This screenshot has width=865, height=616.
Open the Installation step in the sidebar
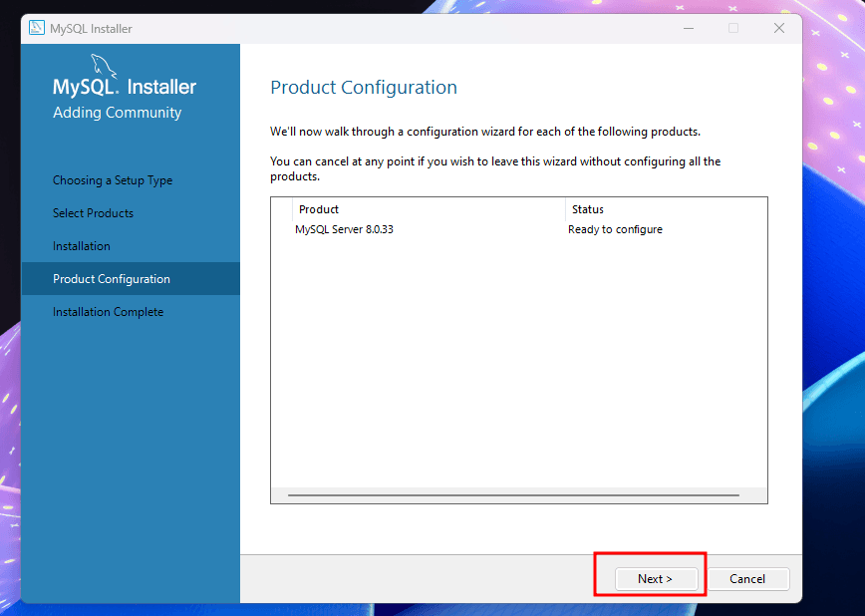(x=81, y=246)
